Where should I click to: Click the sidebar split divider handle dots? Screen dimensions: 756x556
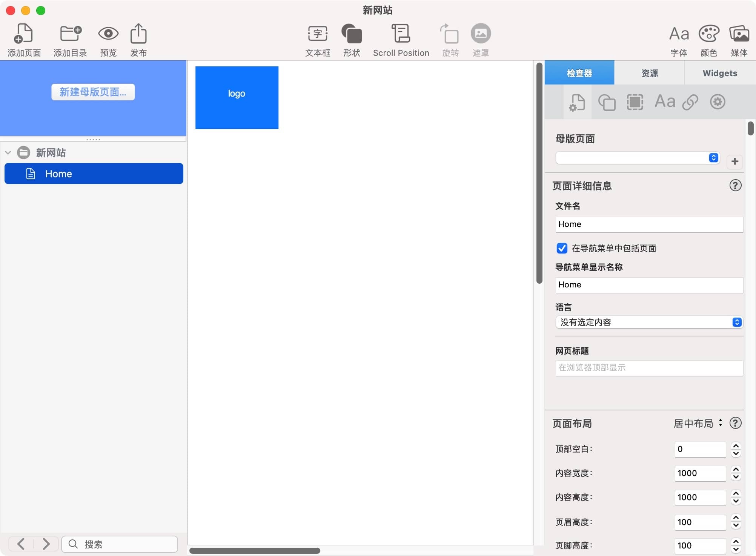click(x=93, y=139)
